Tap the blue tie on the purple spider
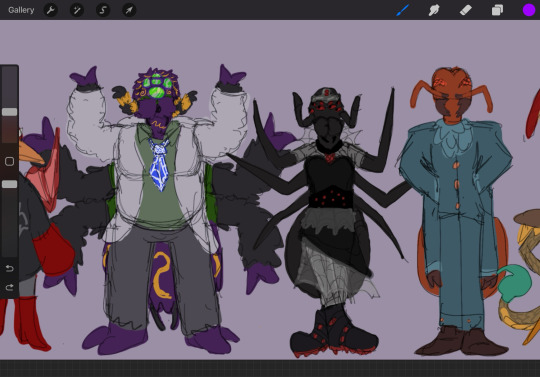Viewport: 540px width, 377px height. click(159, 164)
